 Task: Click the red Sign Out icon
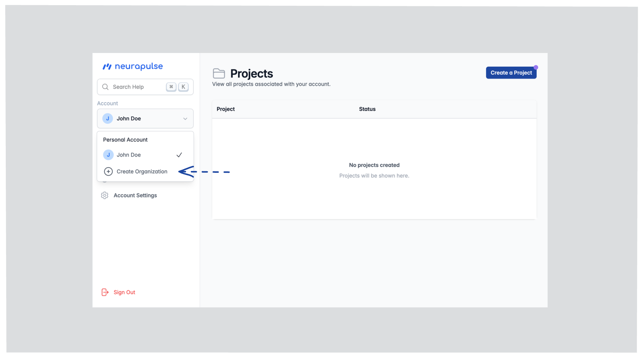pyautogui.click(x=105, y=292)
